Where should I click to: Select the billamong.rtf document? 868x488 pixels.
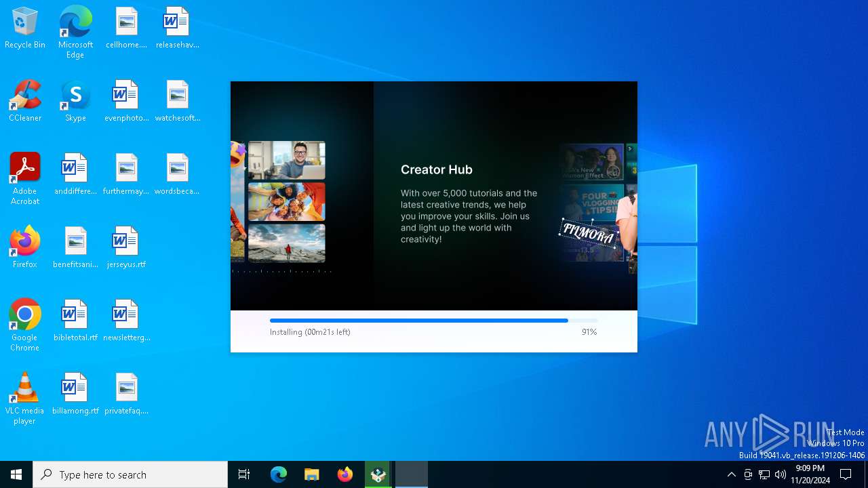click(x=75, y=394)
